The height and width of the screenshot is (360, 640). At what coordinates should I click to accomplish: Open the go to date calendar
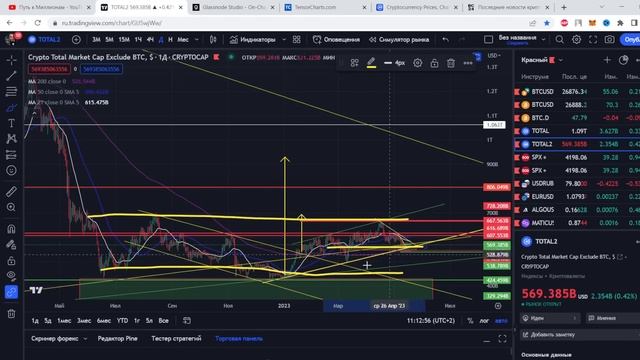click(x=187, y=320)
